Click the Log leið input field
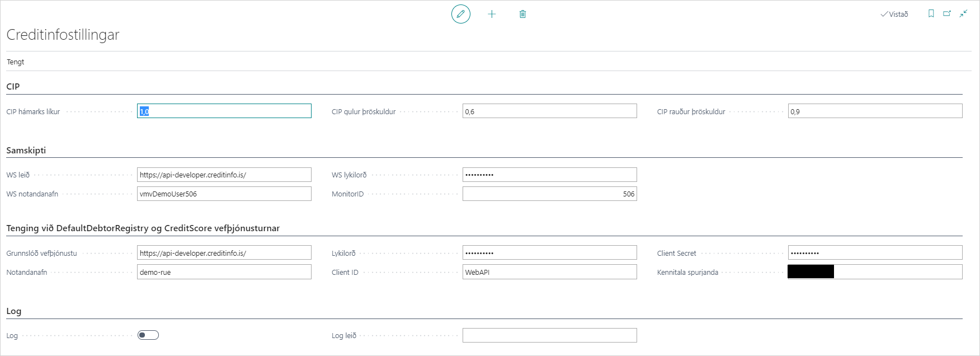 [x=549, y=336]
